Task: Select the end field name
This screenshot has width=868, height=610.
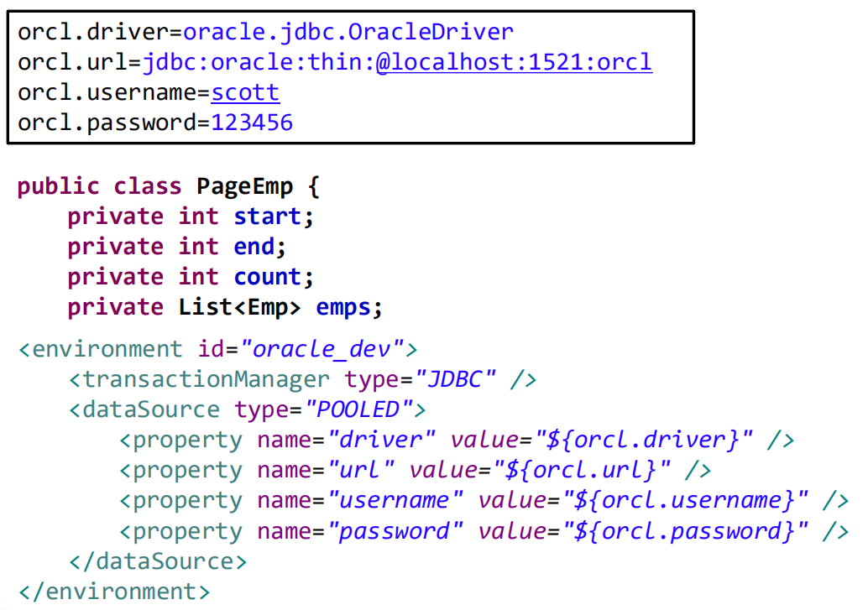Action: [x=254, y=247]
